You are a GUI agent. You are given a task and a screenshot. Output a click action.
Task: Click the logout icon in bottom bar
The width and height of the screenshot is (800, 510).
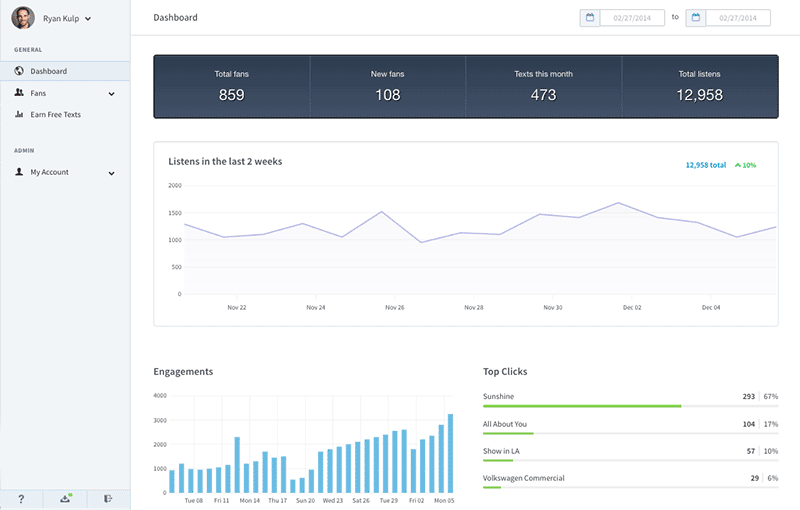[108, 499]
